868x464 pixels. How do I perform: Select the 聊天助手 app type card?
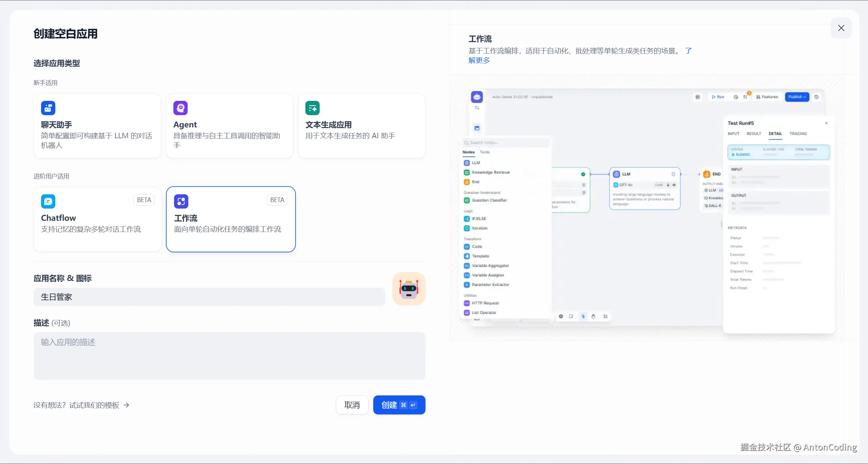[97, 126]
